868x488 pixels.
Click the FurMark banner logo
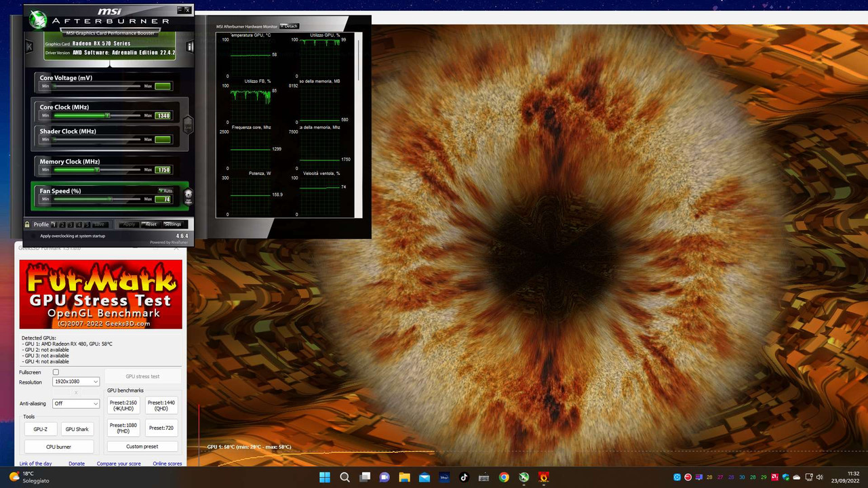point(101,294)
